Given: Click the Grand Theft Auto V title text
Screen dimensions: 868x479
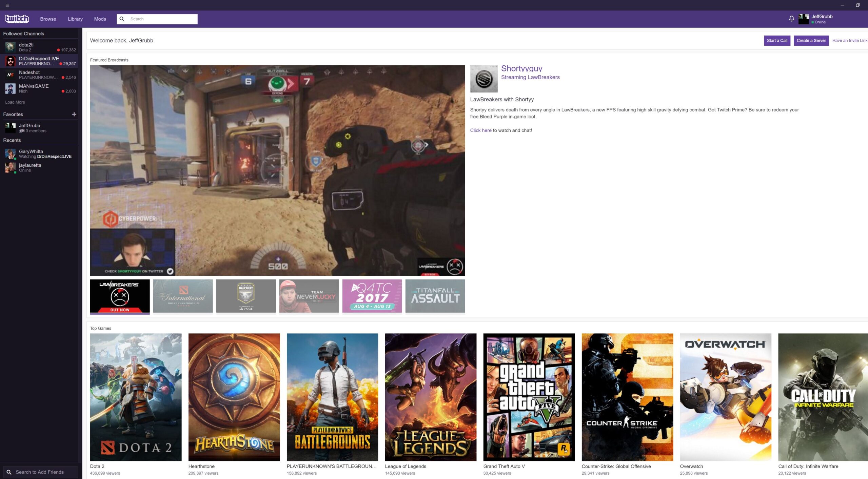Looking at the screenshot, I should coord(504,466).
